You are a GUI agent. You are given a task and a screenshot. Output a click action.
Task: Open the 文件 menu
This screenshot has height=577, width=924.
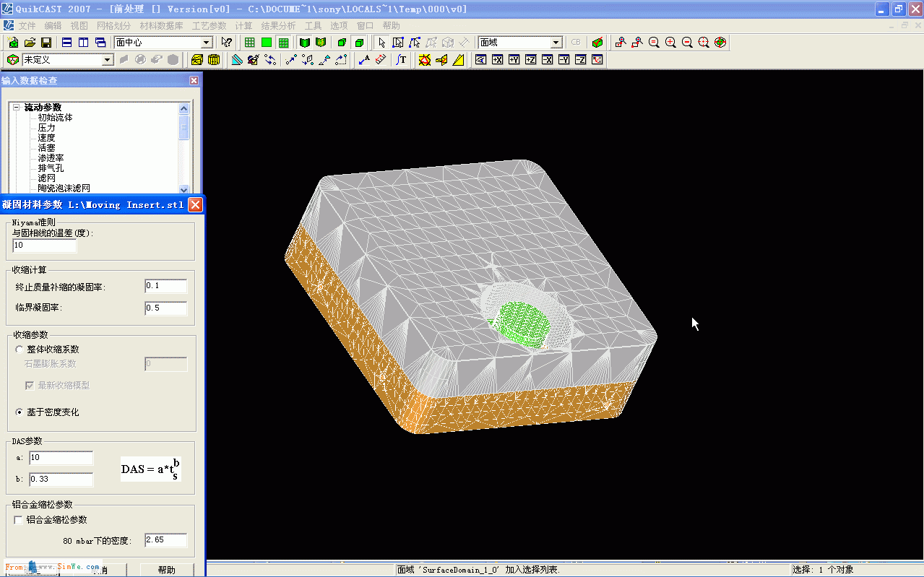click(x=27, y=25)
